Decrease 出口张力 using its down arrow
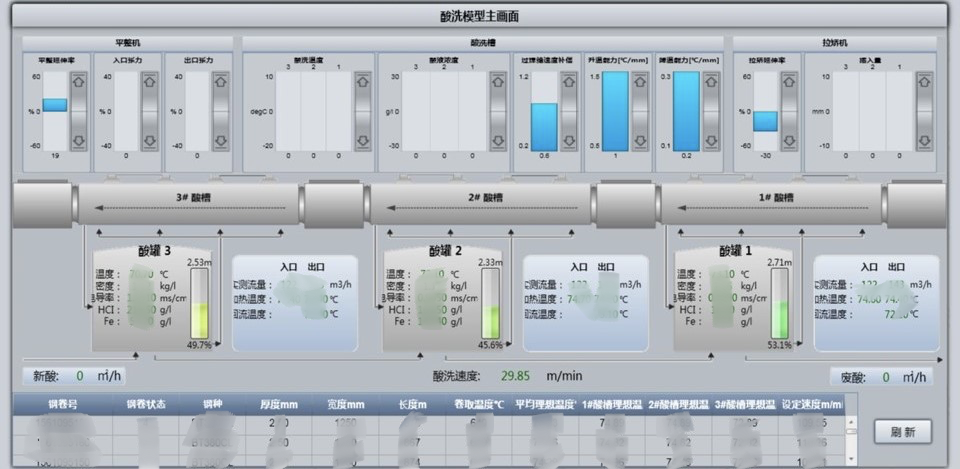Screen dimensions: 960x469 (220, 141)
